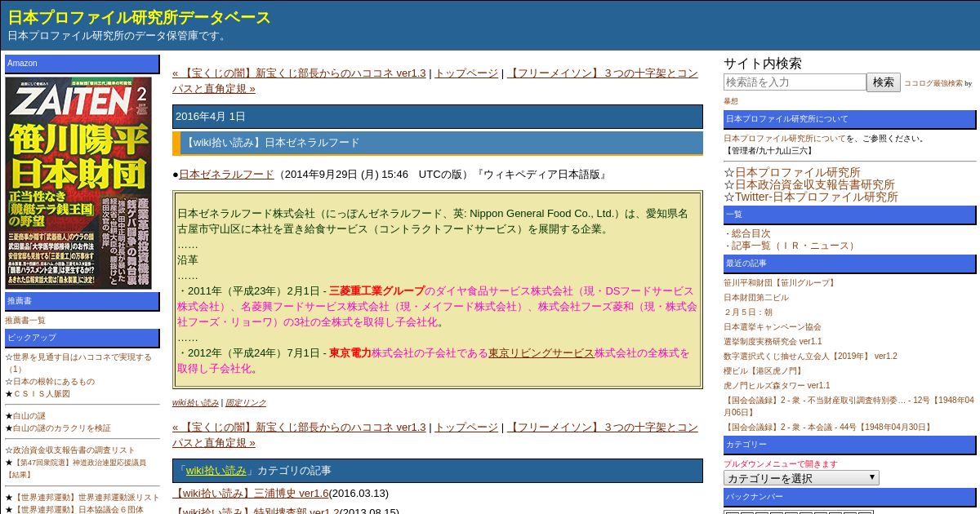This screenshot has width=980, height=514.
Task: Open the 東京リビングサービス link
Action: pos(541,352)
